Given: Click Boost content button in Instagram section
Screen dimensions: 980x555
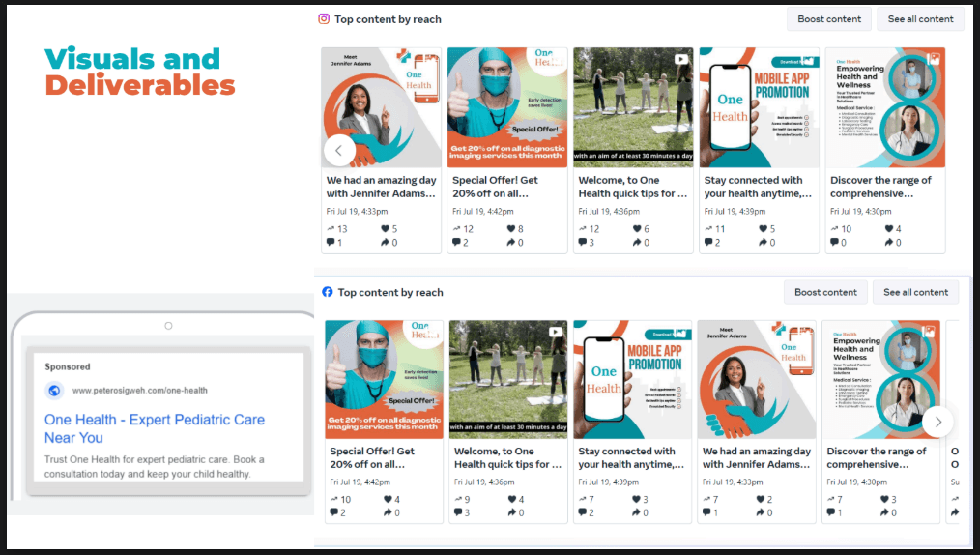Looking at the screenshot, I should tap(829, 19).
